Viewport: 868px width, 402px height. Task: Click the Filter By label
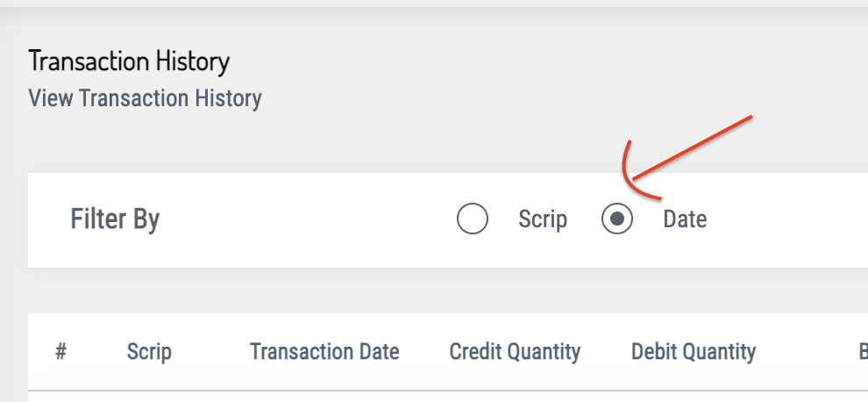[115, 219]
